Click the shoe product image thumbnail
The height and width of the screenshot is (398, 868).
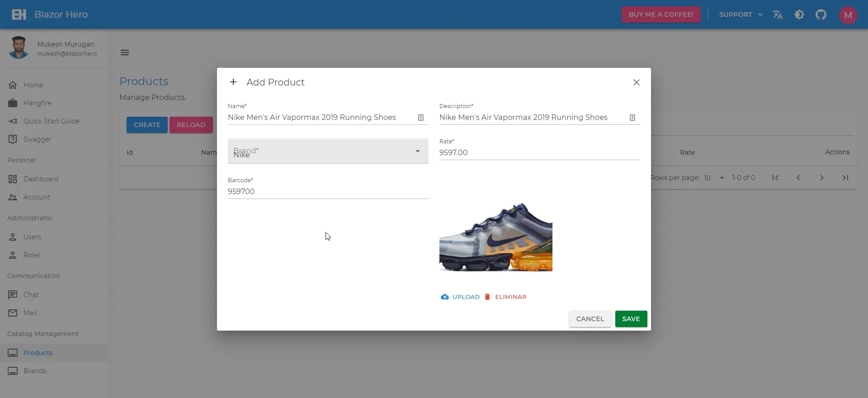[495, 237]
